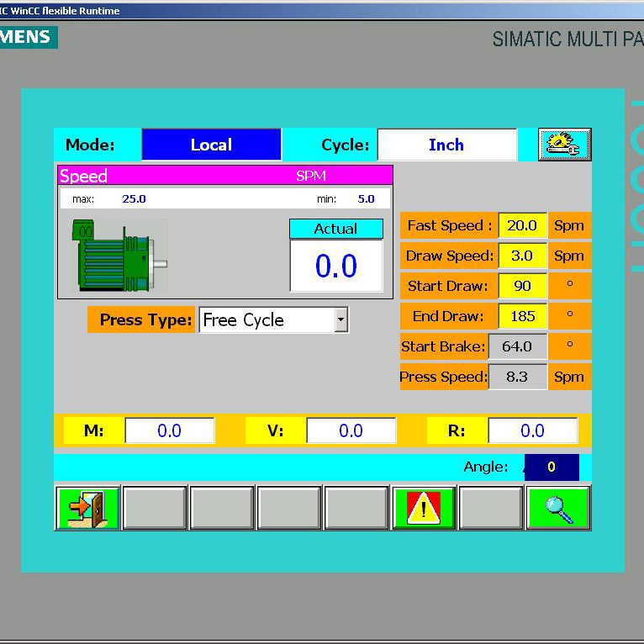Click the Press Speed label
644x644 pixels.
[444, 377]
